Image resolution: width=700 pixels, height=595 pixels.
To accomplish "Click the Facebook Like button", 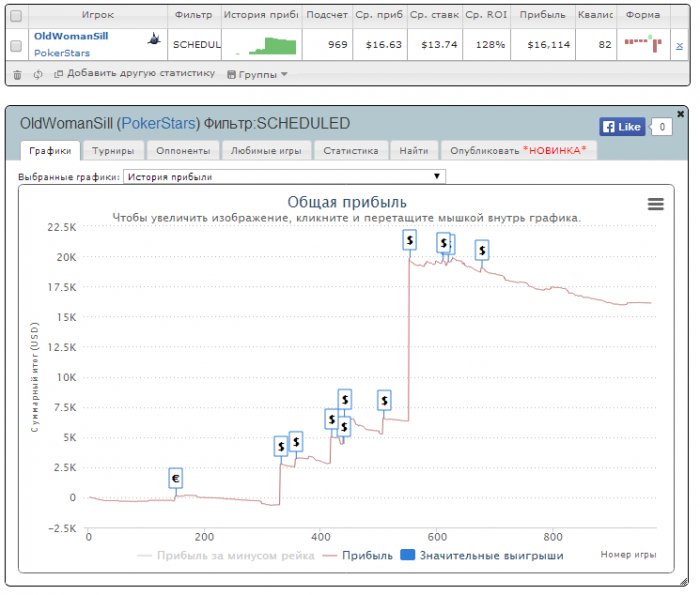I will coord(621,127).
